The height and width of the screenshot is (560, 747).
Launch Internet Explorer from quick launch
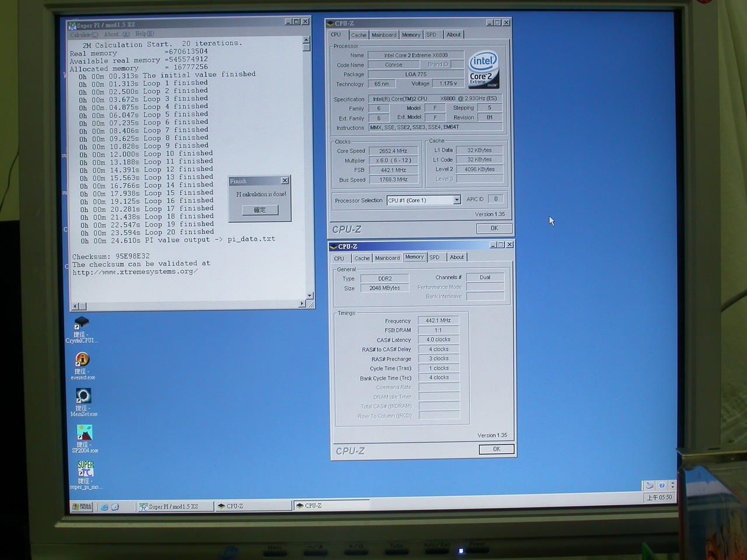104,507
